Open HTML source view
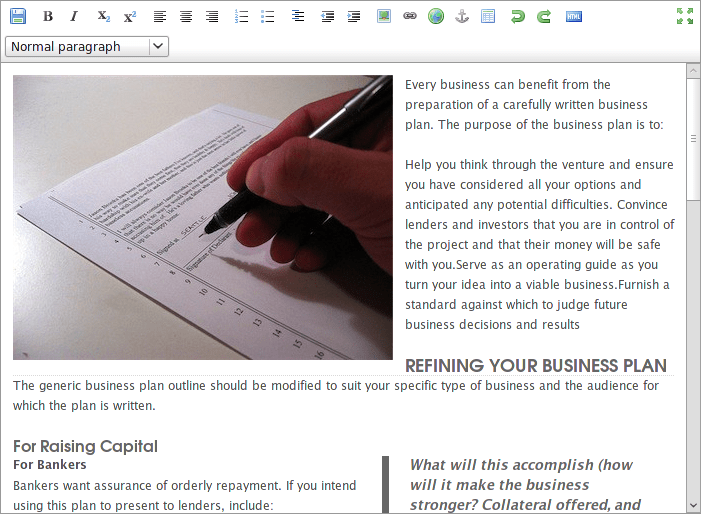The height and width of the screenshot is (514, 701). point(574,17)
